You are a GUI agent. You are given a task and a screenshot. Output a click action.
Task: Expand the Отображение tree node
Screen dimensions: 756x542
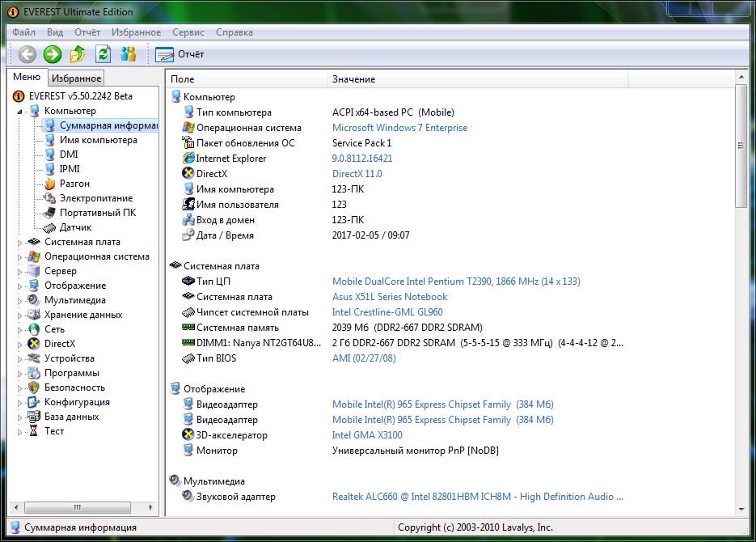click(x=19, y=286)
